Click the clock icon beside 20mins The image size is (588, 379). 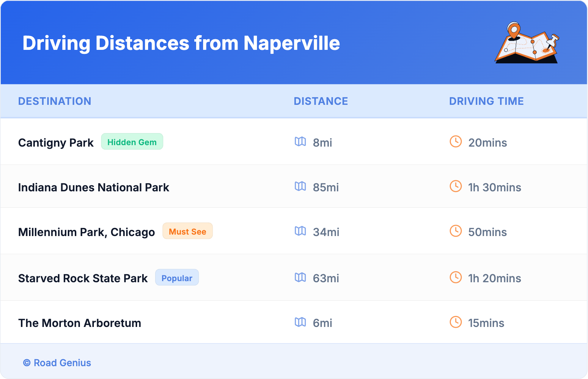coord(456,141)
